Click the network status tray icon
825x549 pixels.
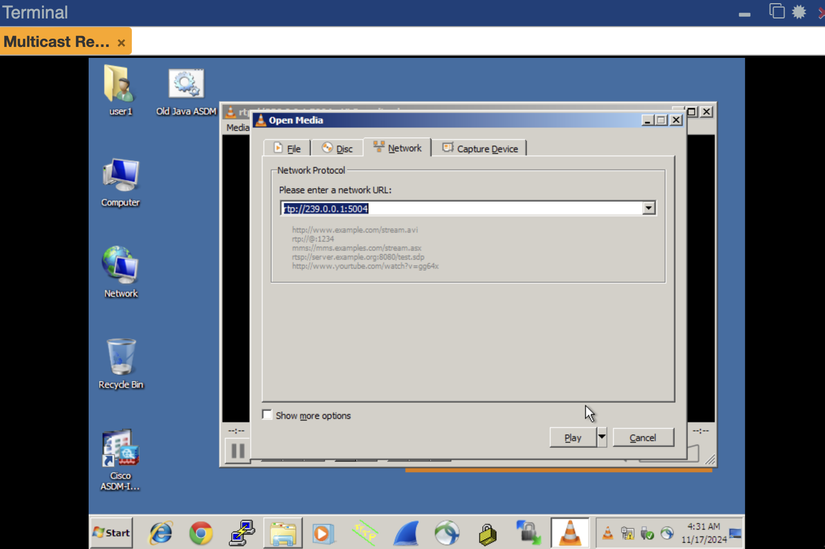click(627, 533)
